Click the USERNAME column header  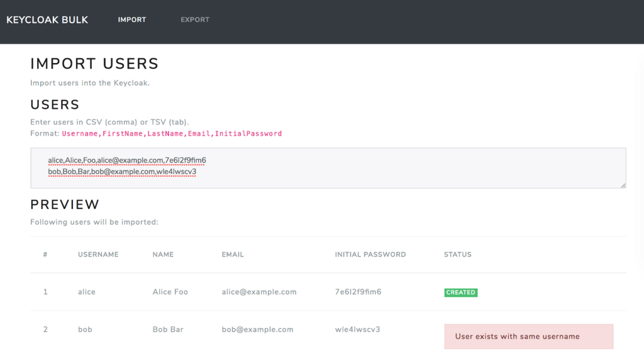click(98, 254)
